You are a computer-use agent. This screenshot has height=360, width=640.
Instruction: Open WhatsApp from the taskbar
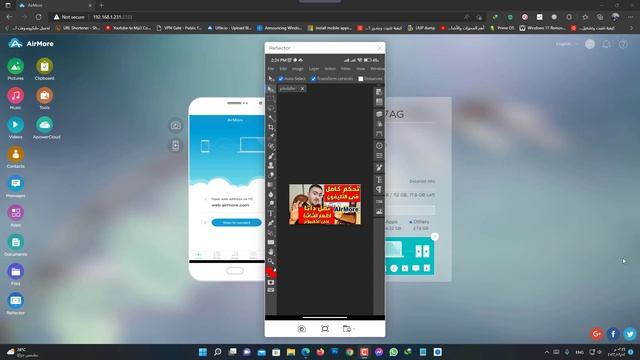393,352
